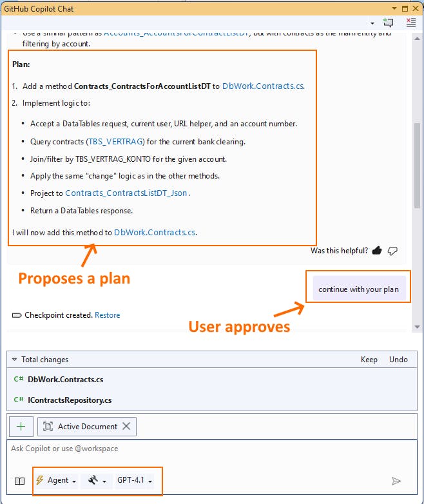Image resolution: width=424 pixels, height=504 pixels.
Task: Click the thumbs down feedback icon
Action: (x=392, y=251)
